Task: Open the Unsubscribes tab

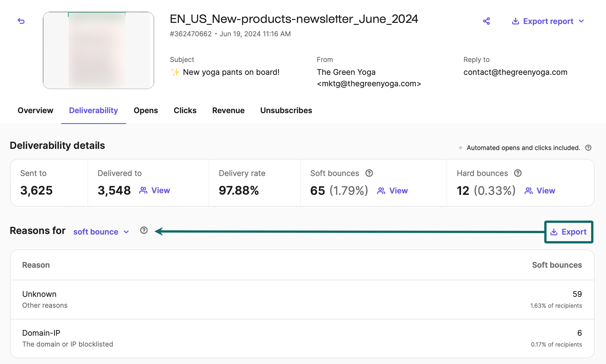Action: 286,110
